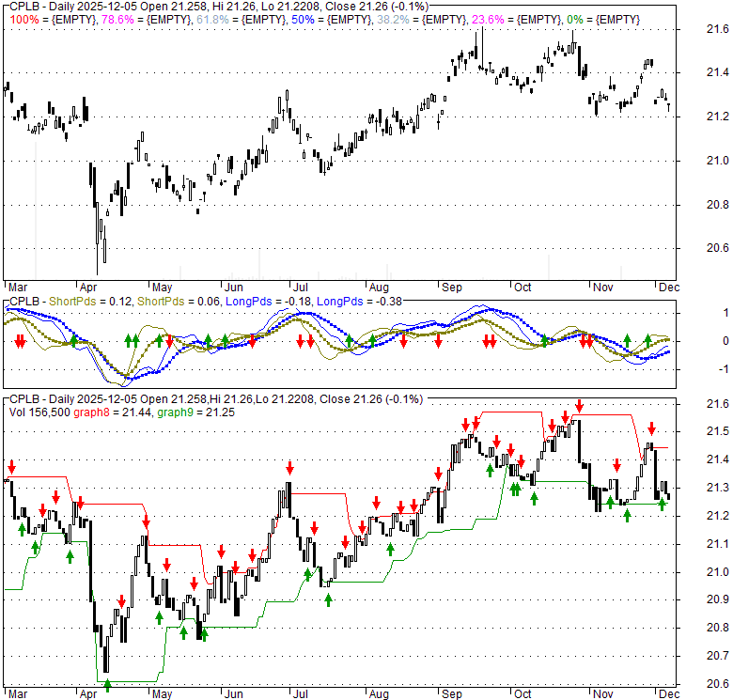Click the 20.6 price label on top chart axis
The width and height of the screenshot is (733, 700).
[x=718, y=248]
